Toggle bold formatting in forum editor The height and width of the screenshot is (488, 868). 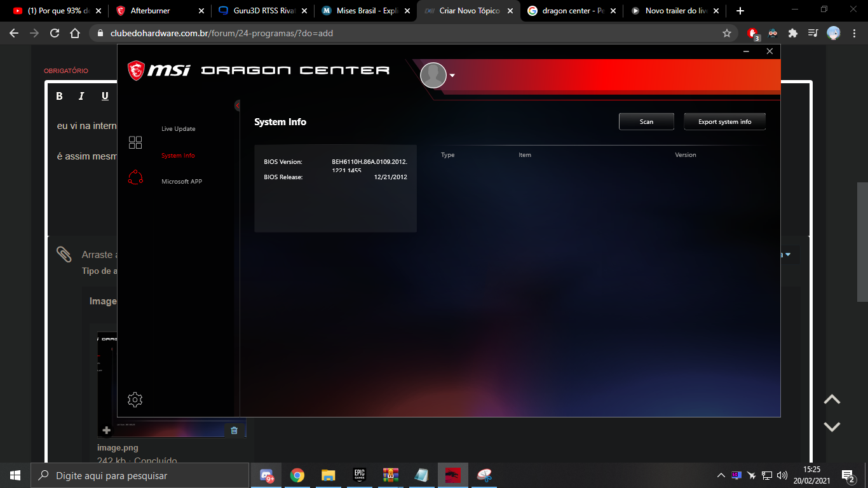point(60,96)
